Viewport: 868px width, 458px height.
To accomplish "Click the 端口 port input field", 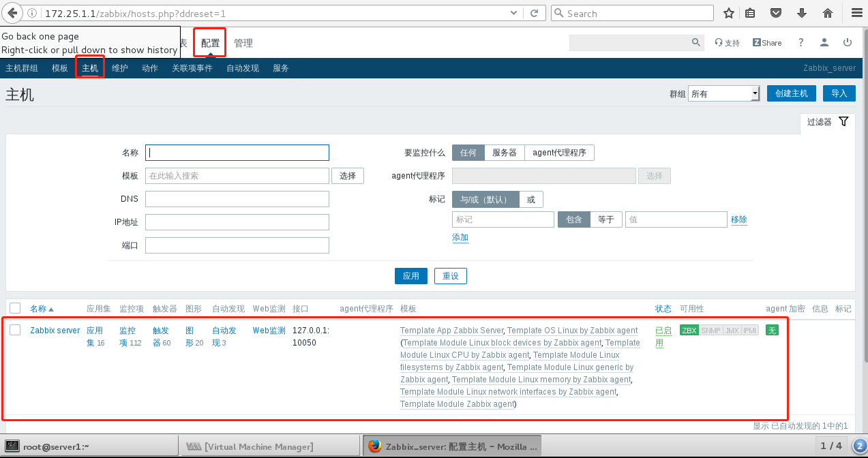I will (x=237, y=245).
